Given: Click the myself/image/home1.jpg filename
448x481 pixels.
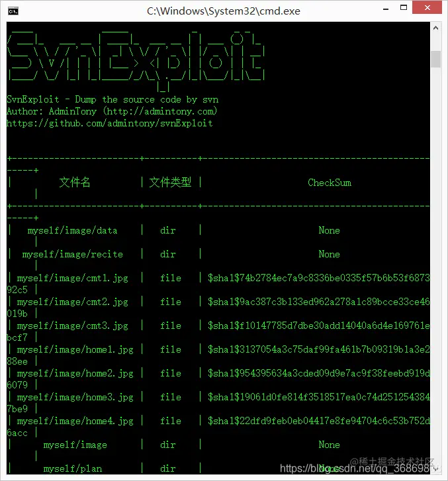Looking at the screenshot, I should pos(75,350).
